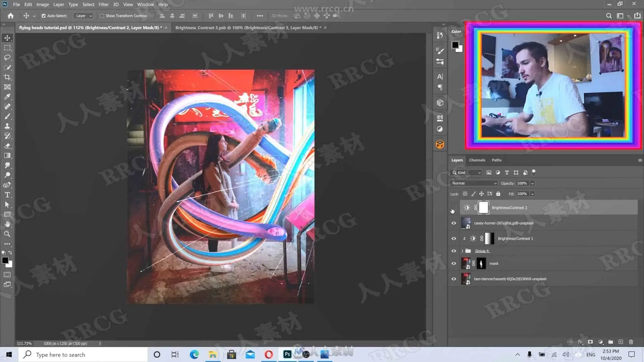Select the Brush tool

click(x=7, y=116)
